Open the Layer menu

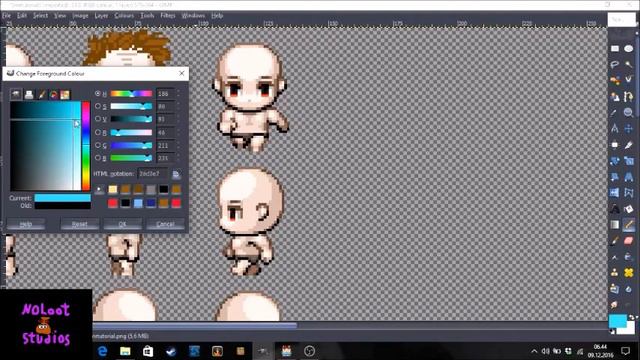101,16
